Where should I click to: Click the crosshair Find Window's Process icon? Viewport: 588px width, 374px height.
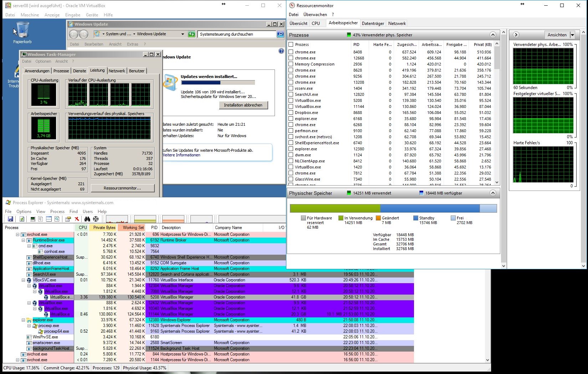(96, 219)
